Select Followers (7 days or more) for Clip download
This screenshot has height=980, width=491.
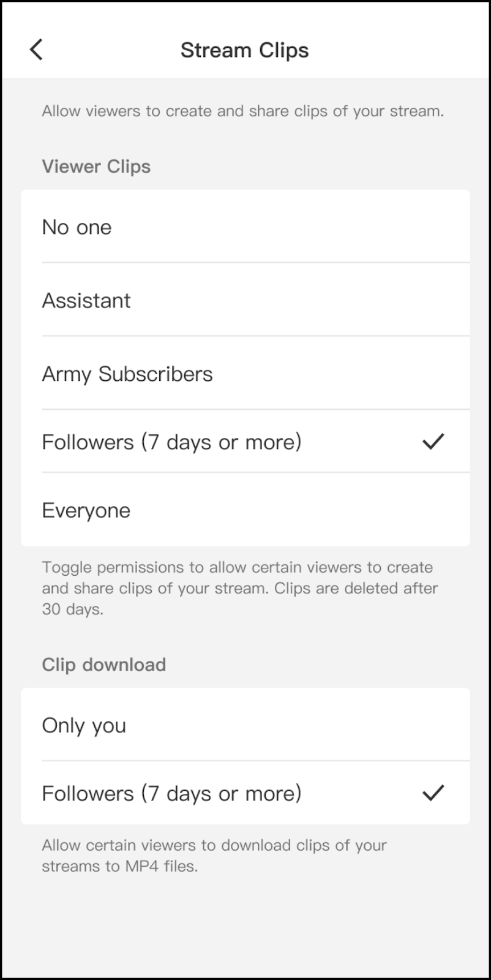point(171,793)
